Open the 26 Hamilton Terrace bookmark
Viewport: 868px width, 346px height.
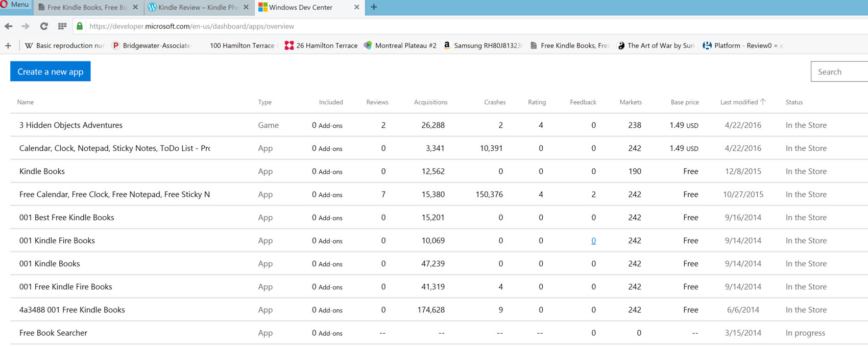coord(321,45)
